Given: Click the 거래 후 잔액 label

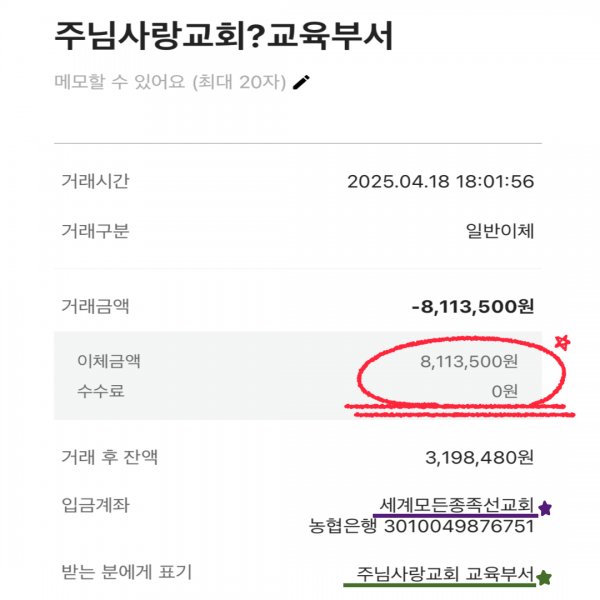Looking at the screenshot, I should coord(110,458).
